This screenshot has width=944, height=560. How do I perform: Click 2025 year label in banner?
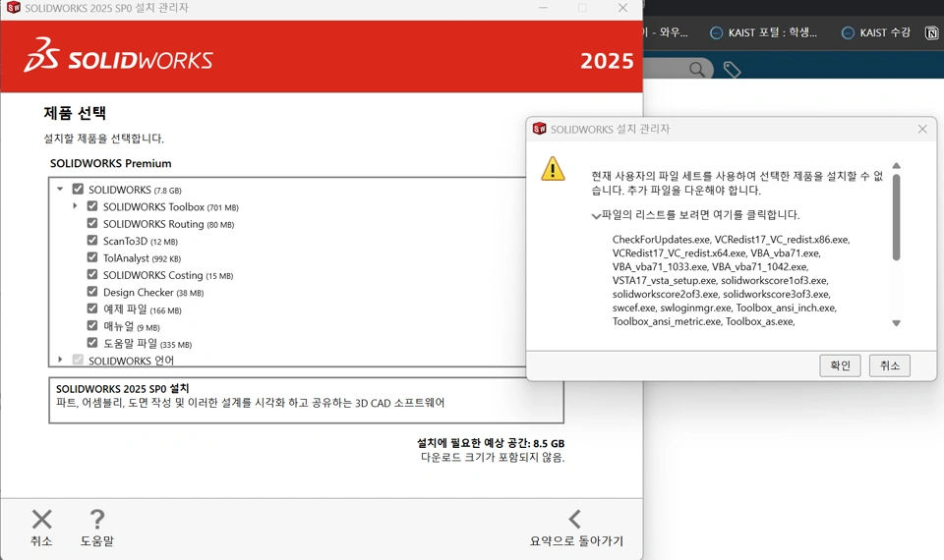[607, 61]
